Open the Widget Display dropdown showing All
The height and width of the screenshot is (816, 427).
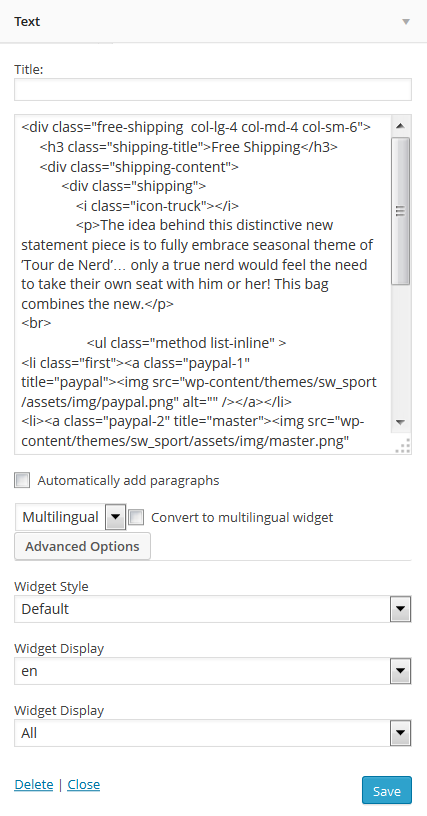213,733
